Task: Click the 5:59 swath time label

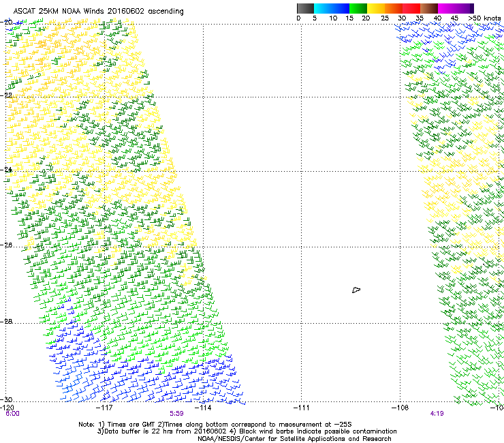Action: tap(177, 414)
